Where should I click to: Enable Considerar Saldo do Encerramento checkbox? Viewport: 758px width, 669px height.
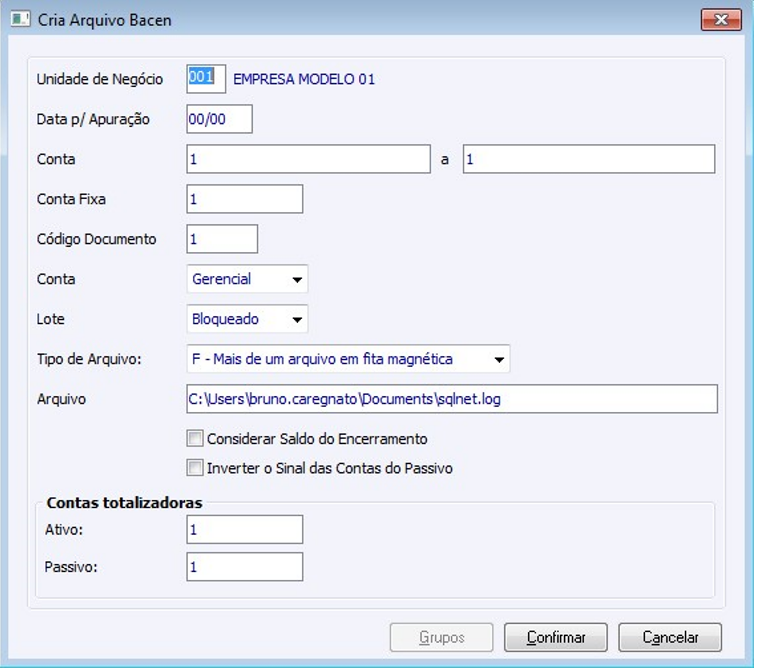click(195, 438)
